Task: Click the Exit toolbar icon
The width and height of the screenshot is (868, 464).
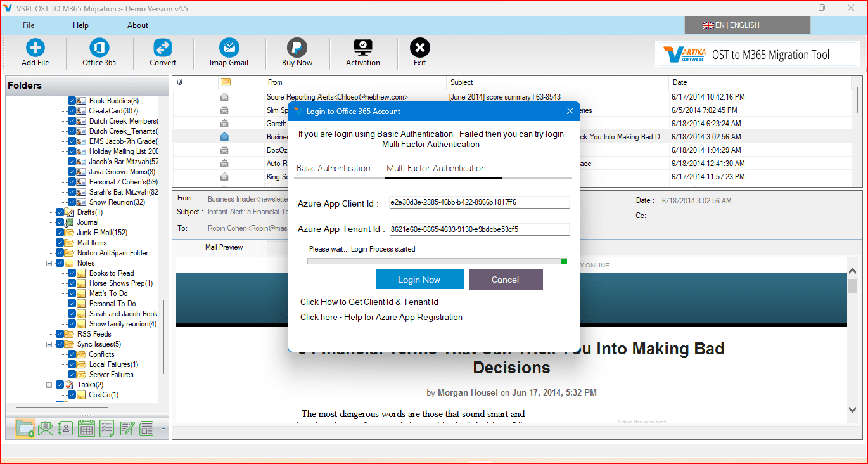Action: [x=419, y=48]
